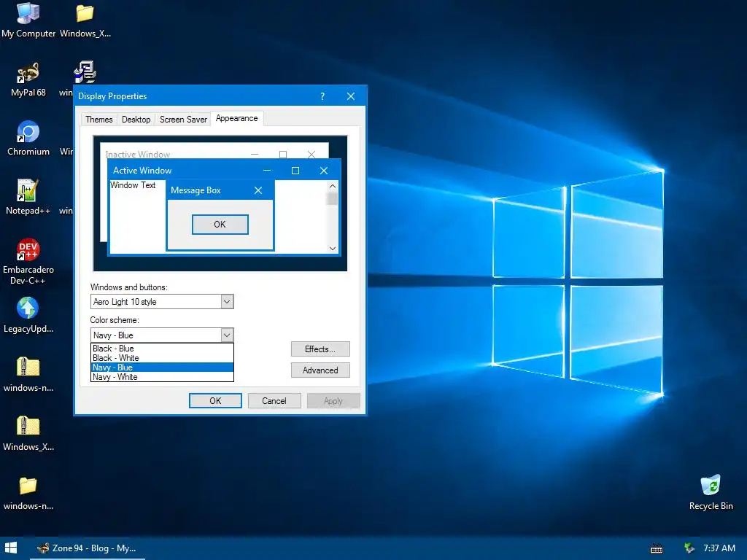Open the Recycle Bin
The height and width of the screenshot is (560, 747).
click(711, 492)
